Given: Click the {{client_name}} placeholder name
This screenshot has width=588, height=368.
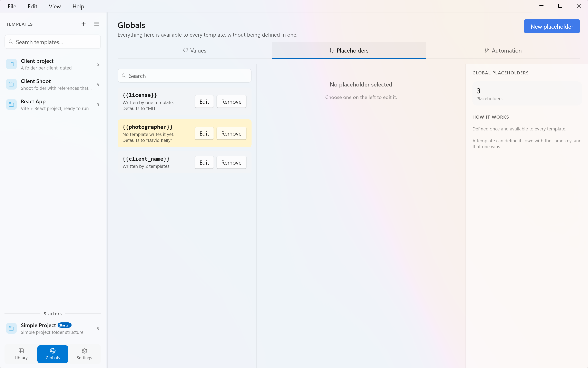Looking at the screenshot, I should coord(146,159).
